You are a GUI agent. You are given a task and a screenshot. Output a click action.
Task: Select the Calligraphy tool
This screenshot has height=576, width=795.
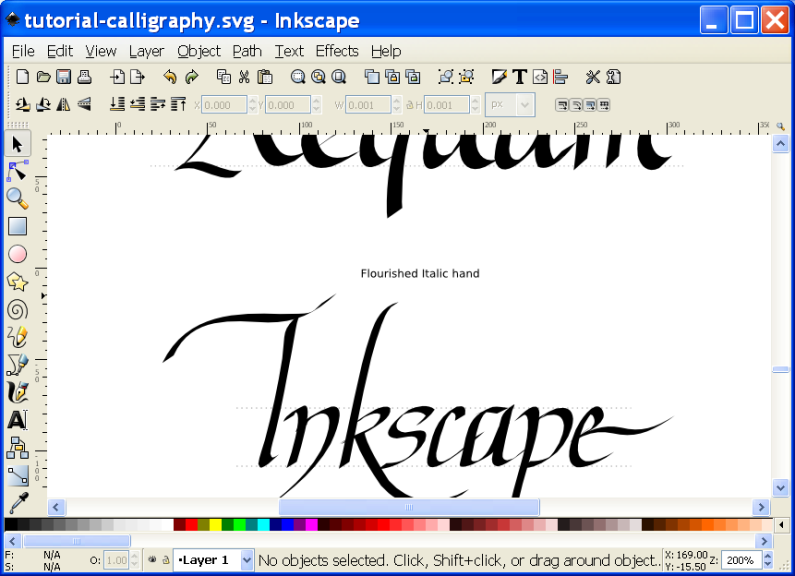pos(17,392)
